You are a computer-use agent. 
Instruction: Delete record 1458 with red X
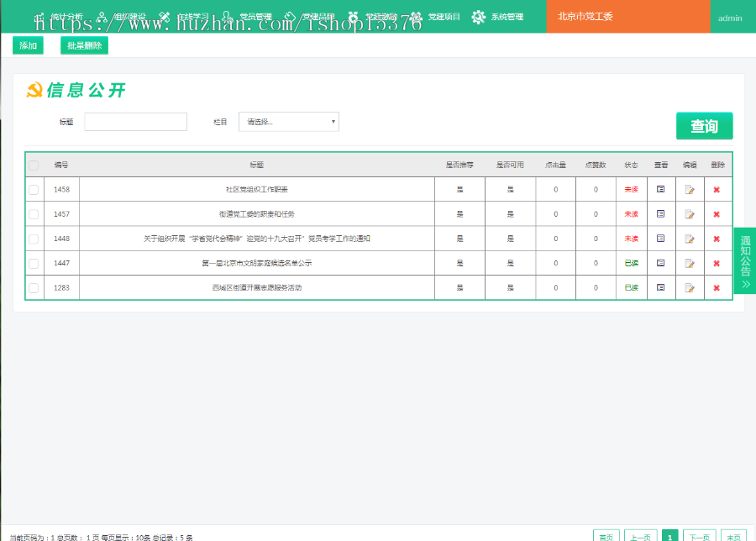coord(717,190)
